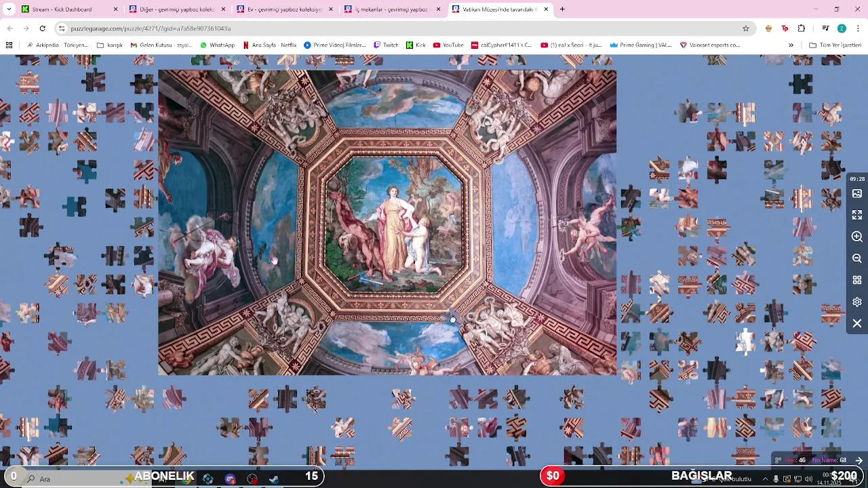Image resolution: width=868 pixels, height=488 pixels.
Task: Close the Stream - Kick Dashboard tab
Action: (x=115, y=9)
